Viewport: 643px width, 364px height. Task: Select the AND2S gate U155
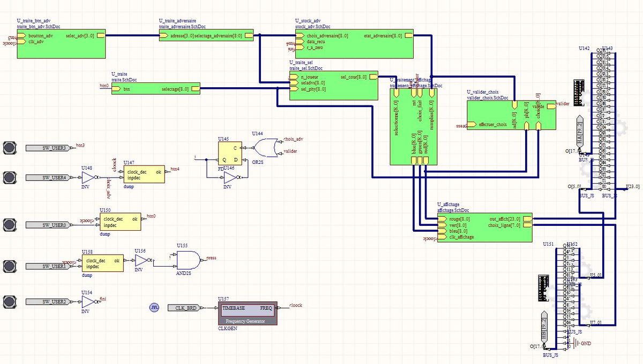tap(188, 261)
